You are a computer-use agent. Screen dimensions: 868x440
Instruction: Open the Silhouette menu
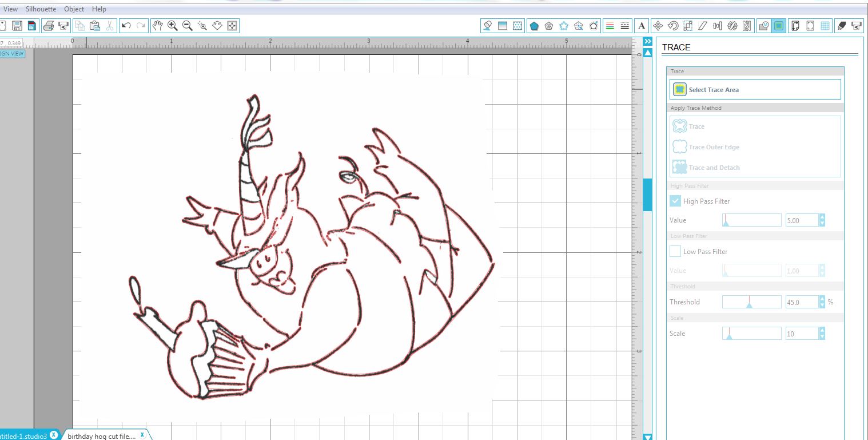click(41, 9)
